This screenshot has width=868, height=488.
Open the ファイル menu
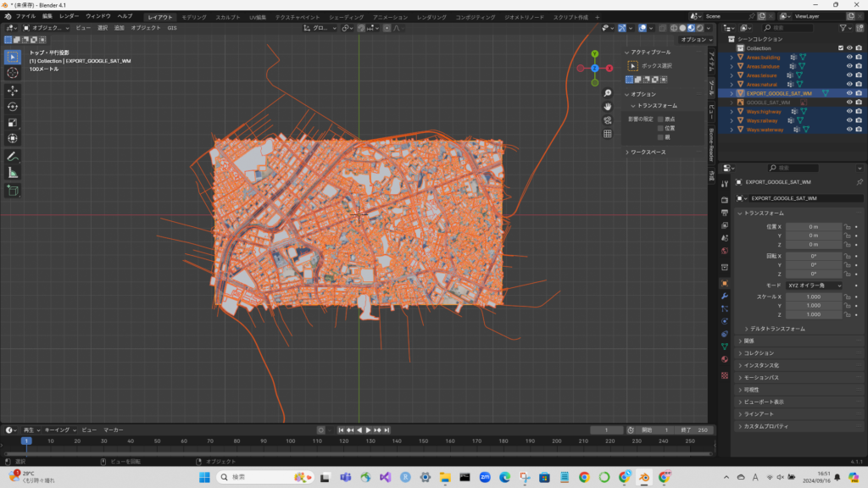(x=25, y=16)
